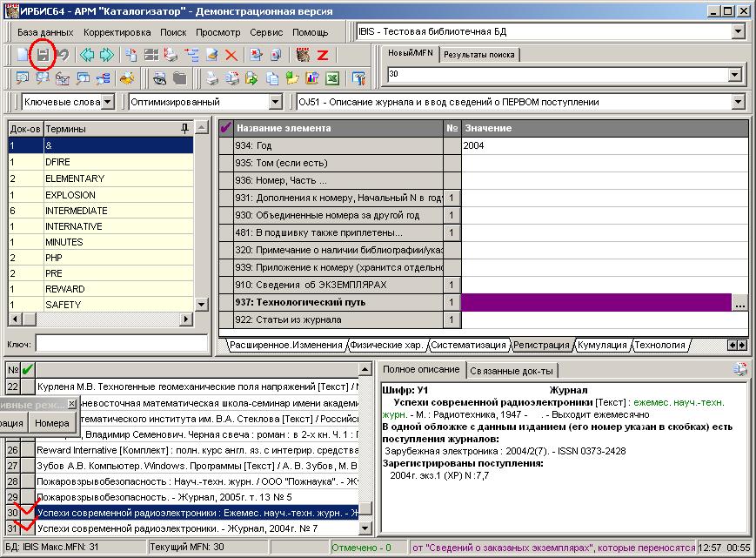756x558 pixels.
Task: Open the Поиск menu
Action: coord(173,32)
